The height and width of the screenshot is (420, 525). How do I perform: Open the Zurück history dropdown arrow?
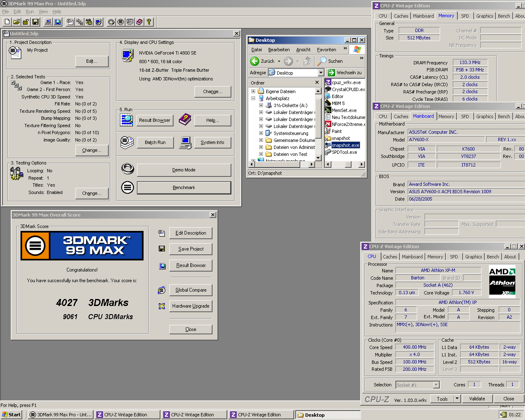pos(279,61)
